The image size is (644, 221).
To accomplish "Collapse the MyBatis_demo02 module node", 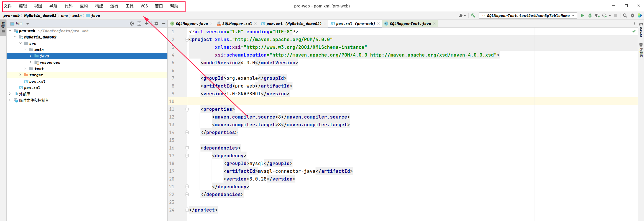I will pyautogui.click(x=15, y=37).
